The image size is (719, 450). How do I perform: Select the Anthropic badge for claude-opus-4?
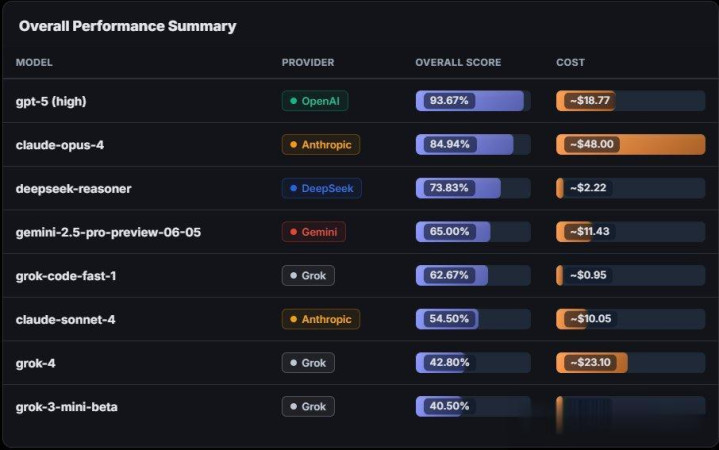[321, 144]
